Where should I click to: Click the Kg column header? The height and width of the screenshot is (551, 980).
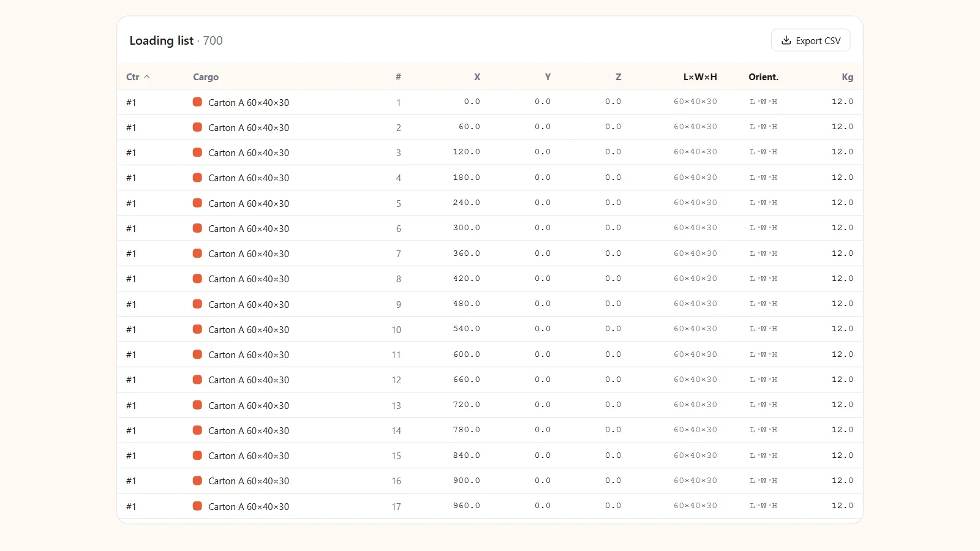click(x=847, y=77)
